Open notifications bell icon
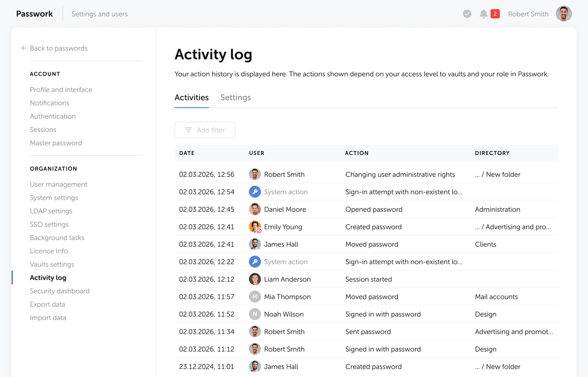The width and height of the screenshot is (588, 377). 484,14
